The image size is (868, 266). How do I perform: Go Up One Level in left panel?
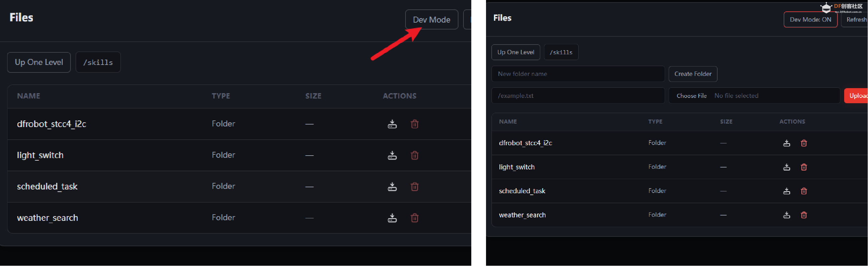[x=39, y=62]
